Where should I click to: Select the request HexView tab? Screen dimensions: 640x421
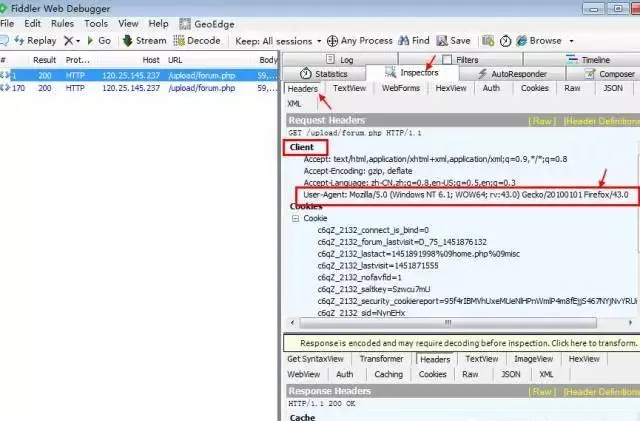[451, 88]
